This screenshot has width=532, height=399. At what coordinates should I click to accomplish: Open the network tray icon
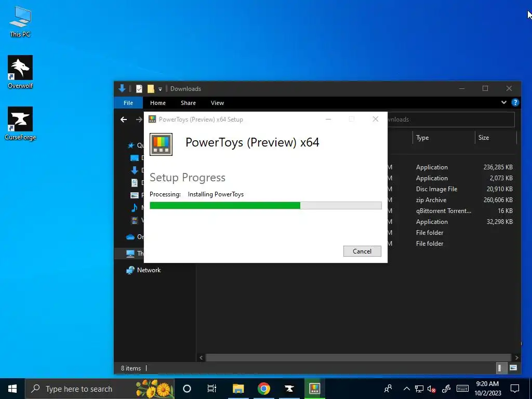419,389
